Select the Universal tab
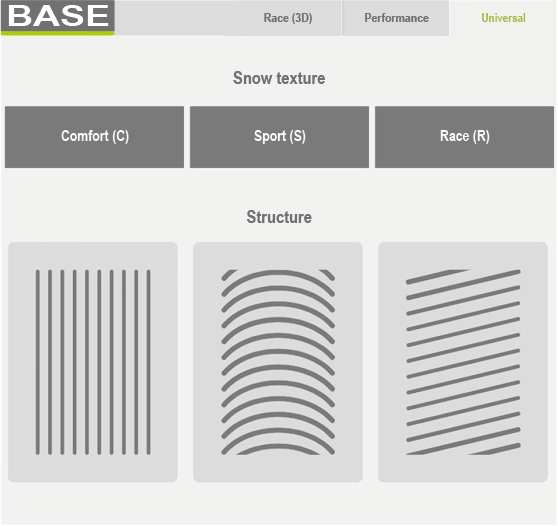558x526 pixels. 503,18
